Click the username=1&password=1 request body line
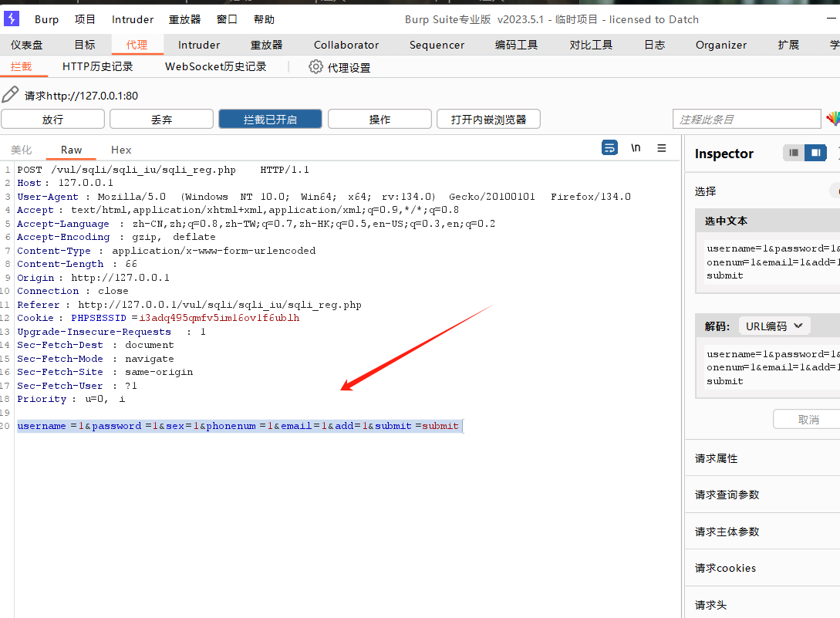 238,426
